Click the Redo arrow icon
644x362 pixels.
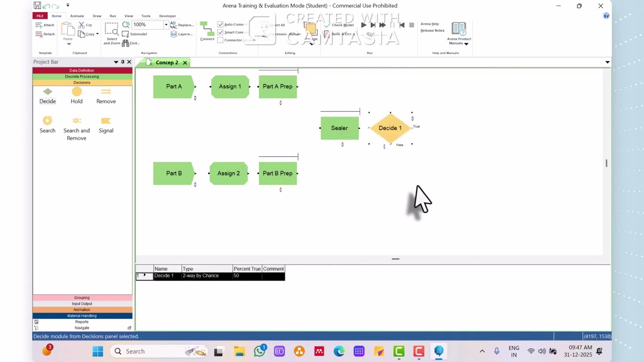55,6
